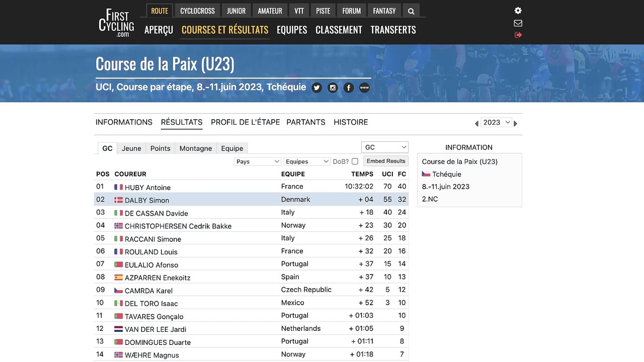This screenshot has height=362, width=644.
Task: Select the GC results tab
Action: pos(107,148)
